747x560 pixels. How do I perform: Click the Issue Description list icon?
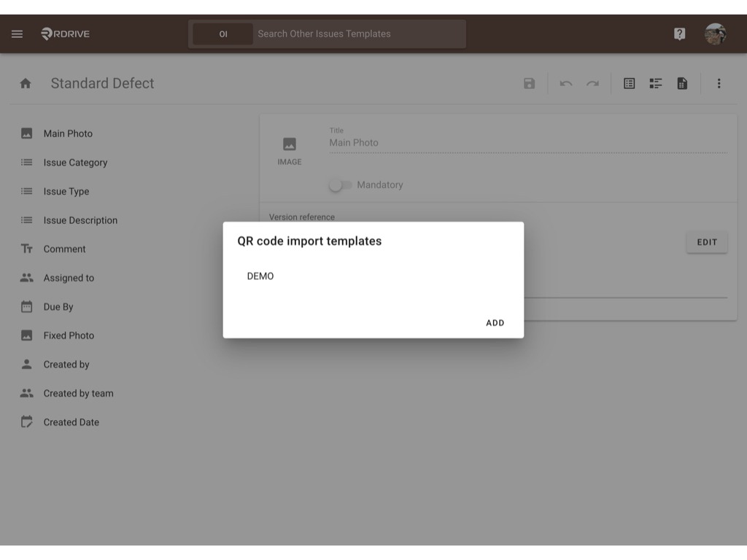(27, 220)
